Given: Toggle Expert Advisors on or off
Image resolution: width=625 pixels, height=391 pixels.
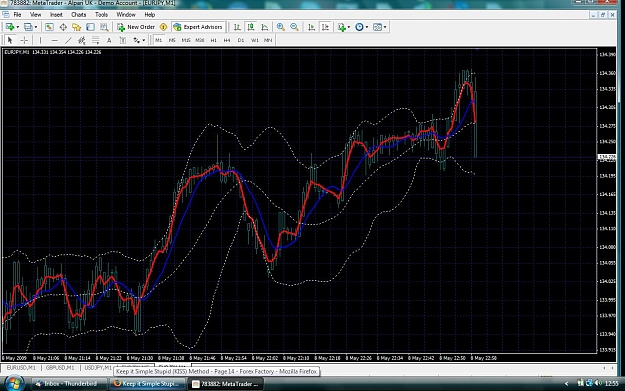Looking at the screenshot, I should point(198,27).
